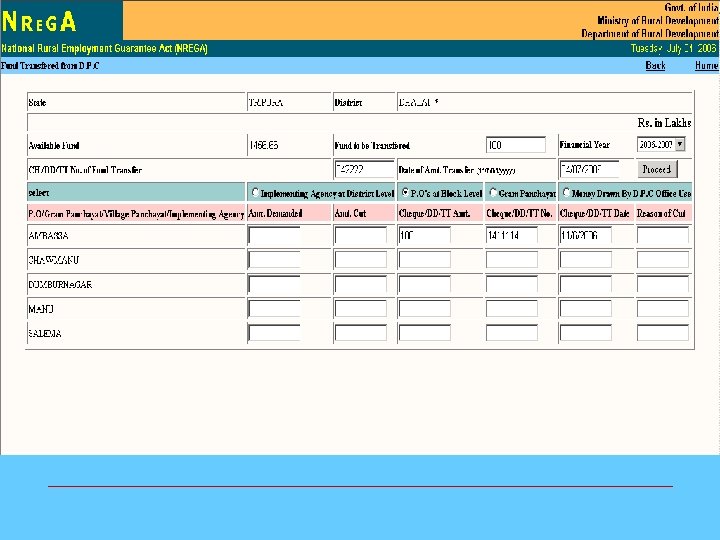Click Amt. Cut field for CHAWMANU
Image resolution: width=720 pixels, height=540 pixels.
click(x=361, y=260)
